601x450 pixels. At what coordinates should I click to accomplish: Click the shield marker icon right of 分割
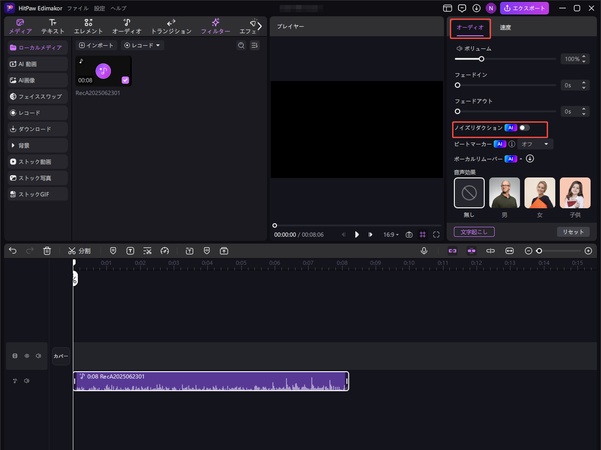click(x=113, y=251)
